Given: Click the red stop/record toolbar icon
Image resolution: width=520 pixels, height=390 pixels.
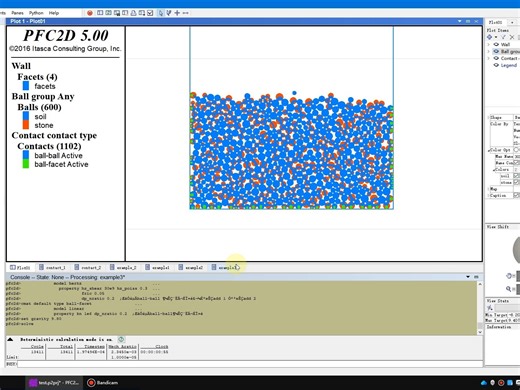Looking at the screenshot, I should coord(90,13).
